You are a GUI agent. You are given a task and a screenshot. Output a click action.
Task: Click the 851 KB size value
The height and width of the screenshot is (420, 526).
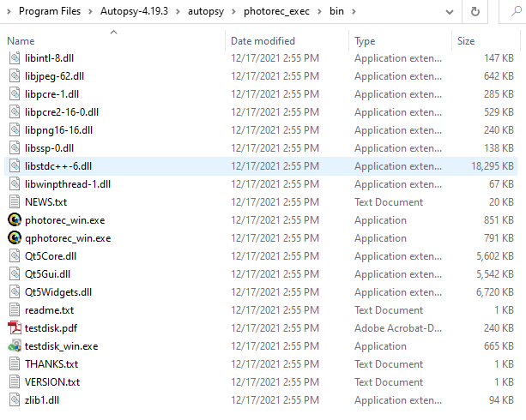(499, 220)
